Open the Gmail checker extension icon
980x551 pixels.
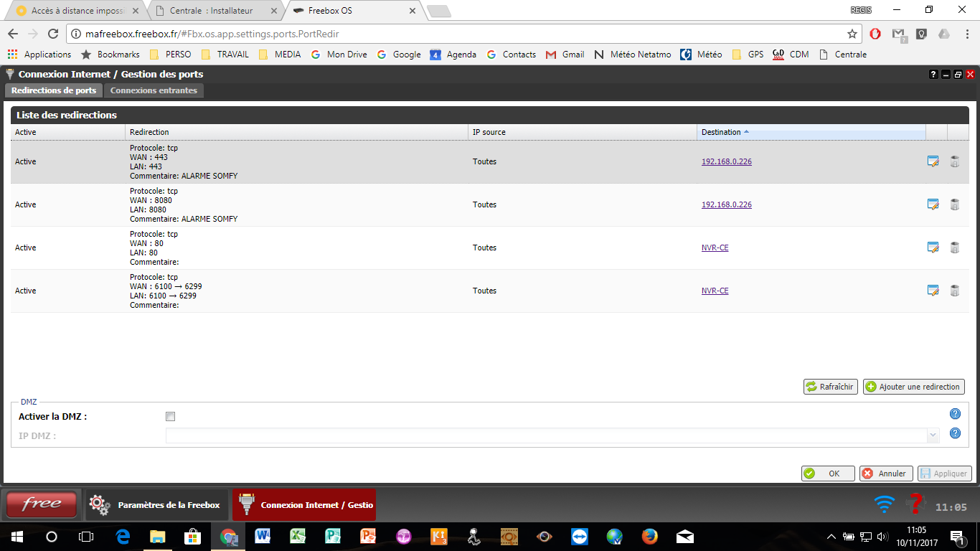click(x=898, y=34)
